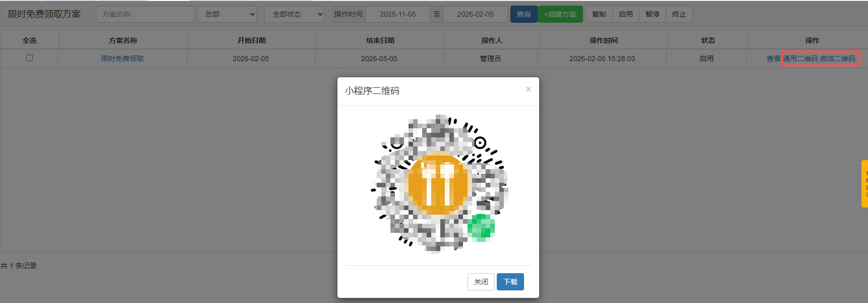Viewport: 868px width, 303px height.
Task: Click the 操作时间 label beside the date range
Action: [349, 14]
